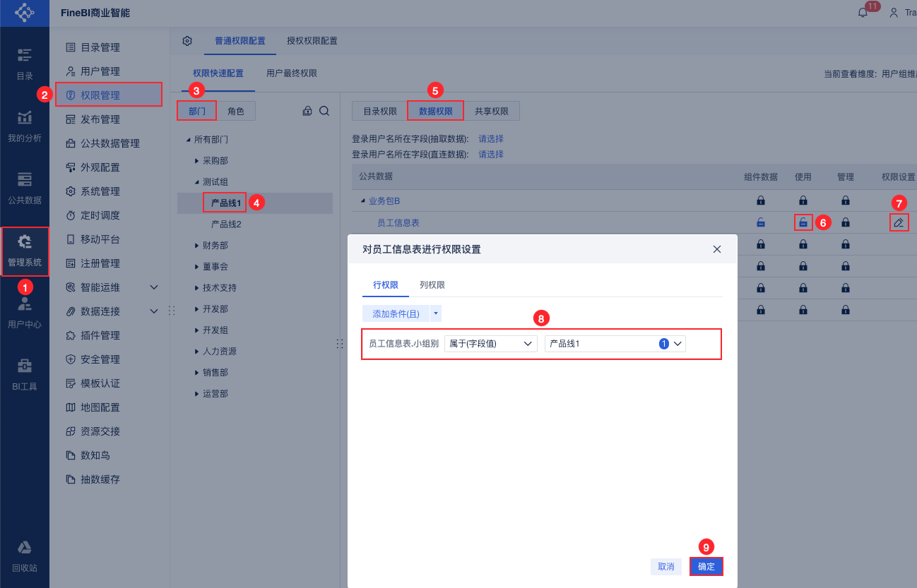The height and width of the screenshot is (588, 917).
Task: Click the 取消 button
Action: coord(666,566)
